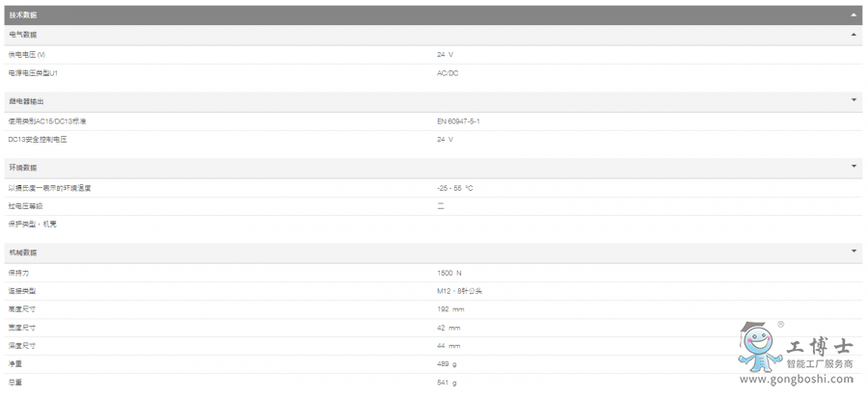The image size is (868, 398).
Task: Click the 技术数据 header title
Action: pyautogui.click(x=25, y=15)
